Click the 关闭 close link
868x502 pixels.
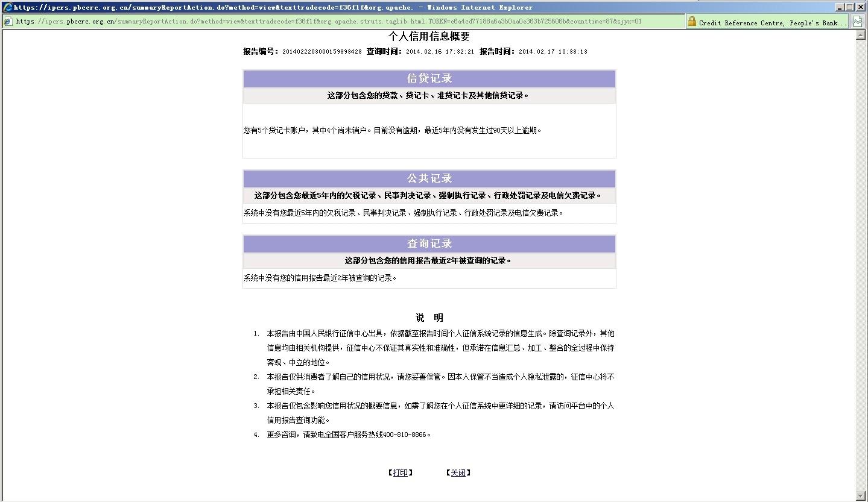tap(458, 473)
